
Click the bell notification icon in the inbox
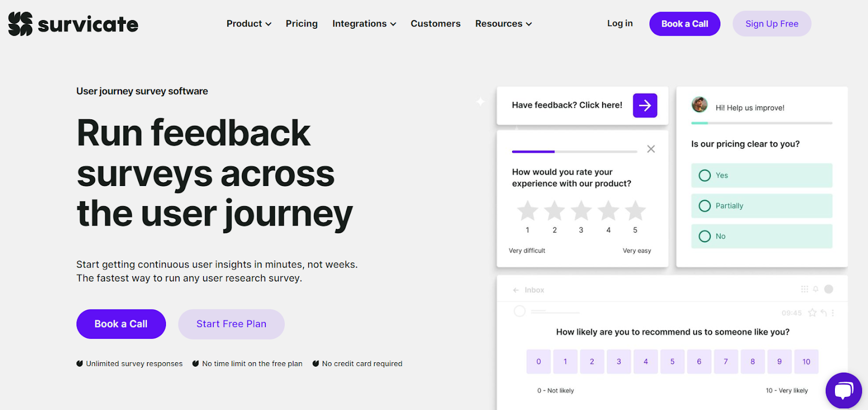tap(816, 289)
